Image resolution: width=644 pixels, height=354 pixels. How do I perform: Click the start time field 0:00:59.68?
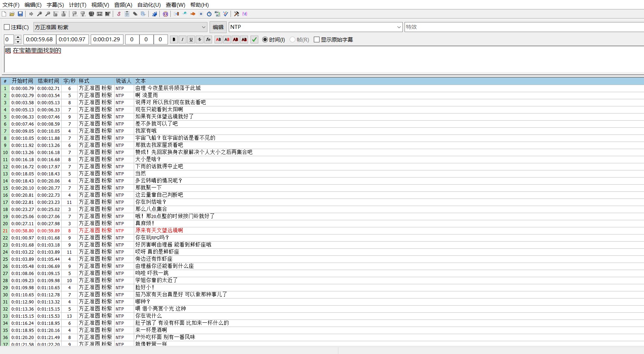[39, 39]
